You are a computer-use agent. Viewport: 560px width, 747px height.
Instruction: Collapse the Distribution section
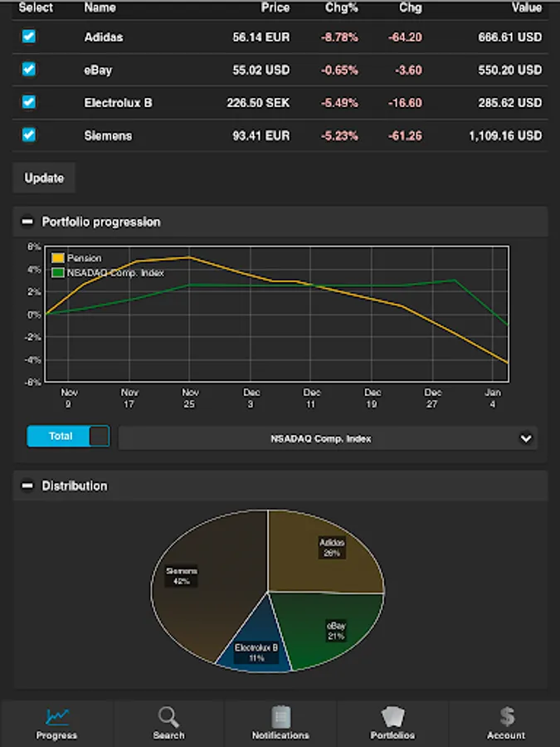pos(27,486)
